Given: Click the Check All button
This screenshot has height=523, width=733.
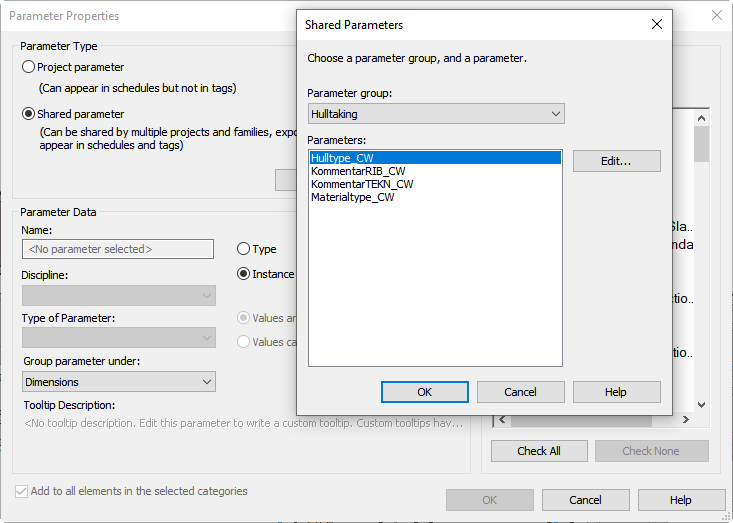Looking at the screenshot, I should [x=538, y=451].
